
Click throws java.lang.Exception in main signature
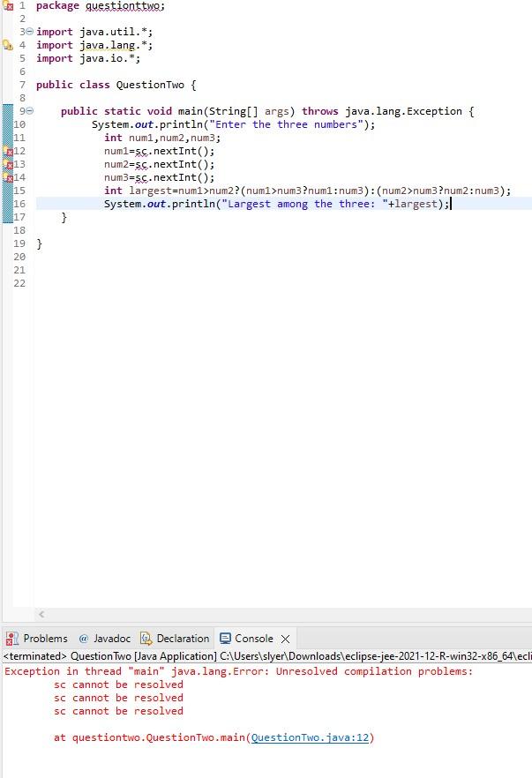pos(382,111)
